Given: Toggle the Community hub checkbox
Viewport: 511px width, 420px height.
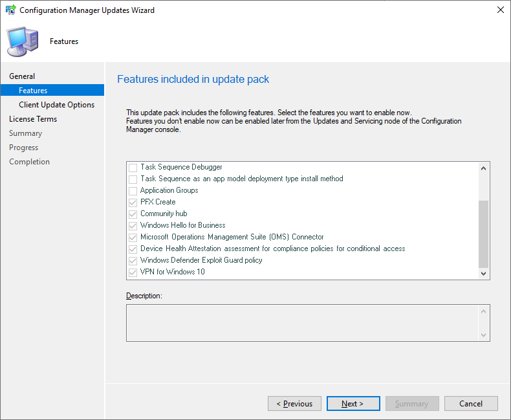Looking at the screenshot, I should 133,214.
